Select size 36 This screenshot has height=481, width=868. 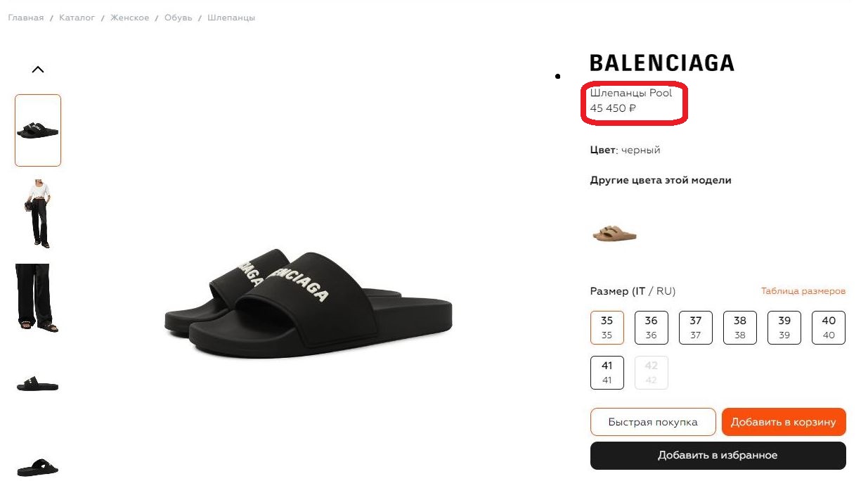pyautogui.click(x=651, y=328)
